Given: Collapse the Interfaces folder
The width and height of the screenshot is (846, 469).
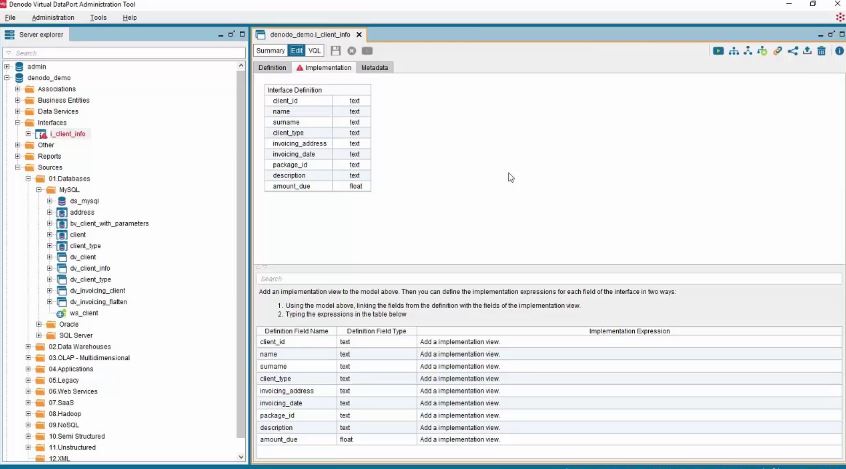Looking at the screenshot, I should [x=17, y=123].
